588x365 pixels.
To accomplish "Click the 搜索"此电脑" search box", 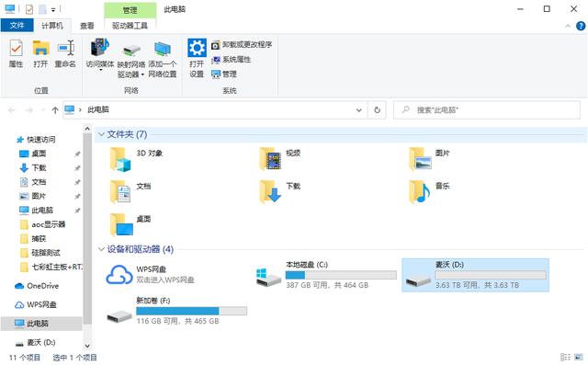I will click(486, 110).
